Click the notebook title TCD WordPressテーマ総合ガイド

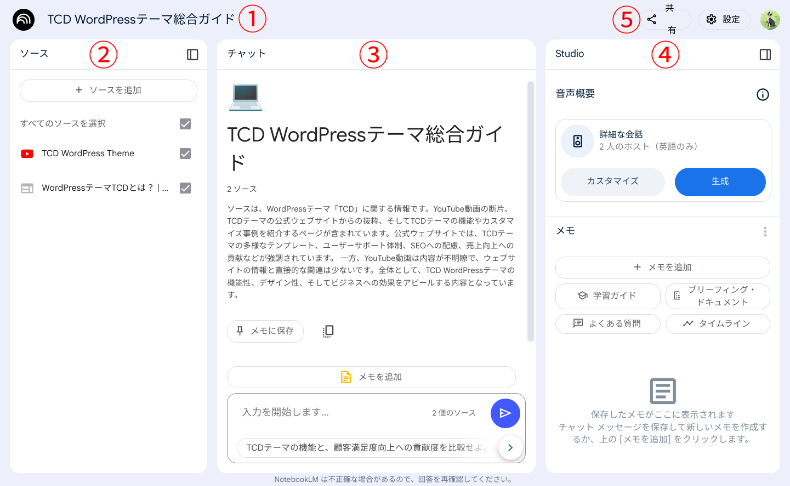tap(141, 20)
